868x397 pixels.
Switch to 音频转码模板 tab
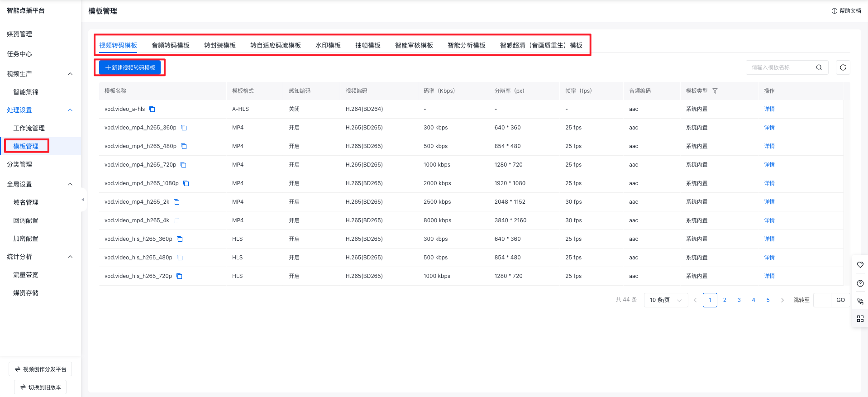tap(171, 45)
